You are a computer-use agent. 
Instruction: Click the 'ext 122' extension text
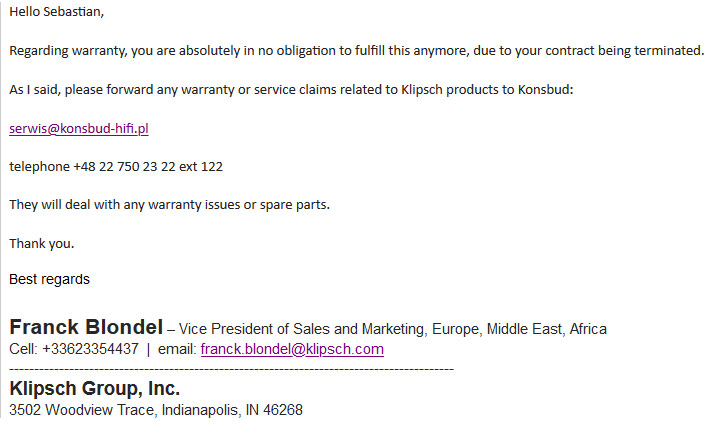coord(201,166)
